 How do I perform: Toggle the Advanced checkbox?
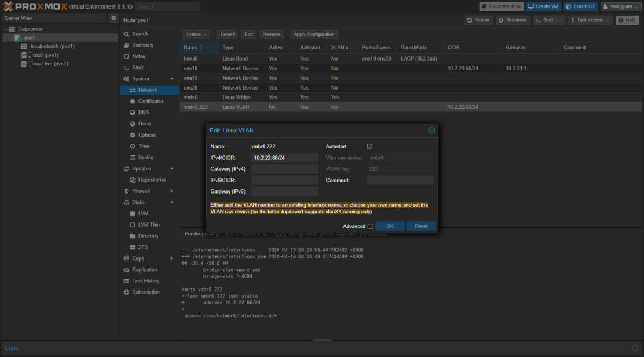pos(370,226)
